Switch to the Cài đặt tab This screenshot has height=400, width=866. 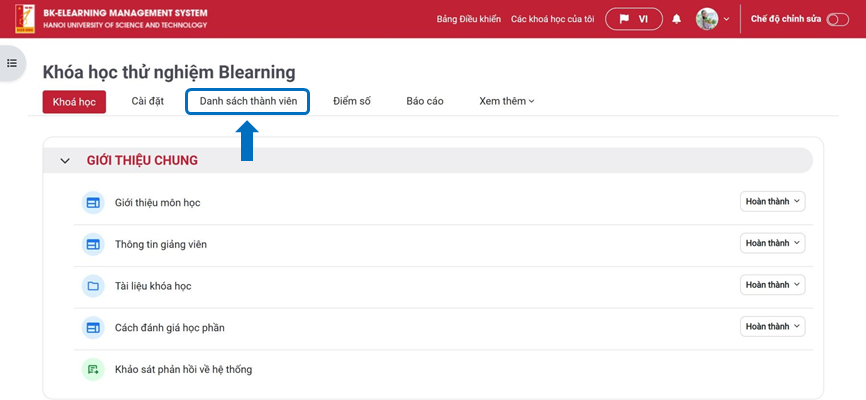click(x=147, y=101)
